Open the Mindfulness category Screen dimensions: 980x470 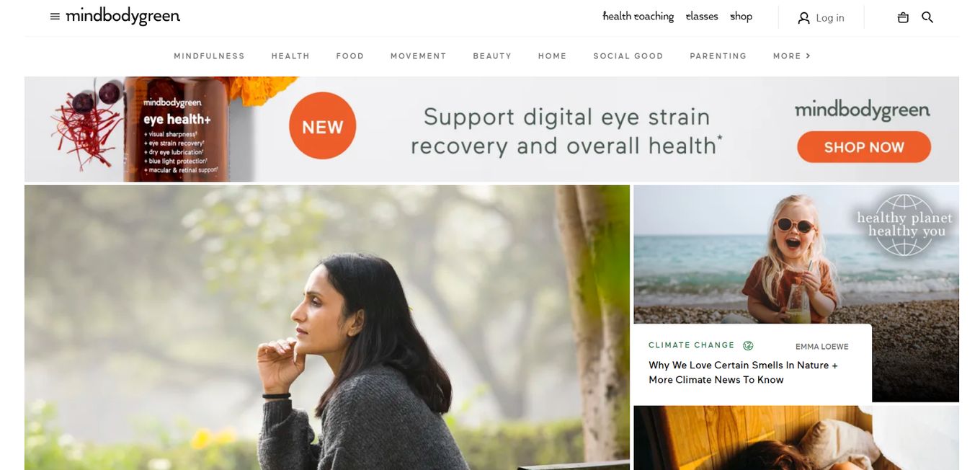(210, 56)
